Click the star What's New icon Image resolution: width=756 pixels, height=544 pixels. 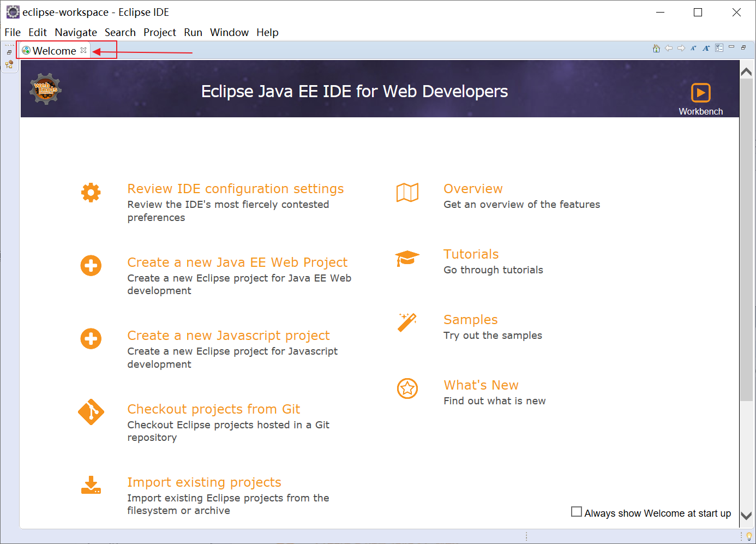coord(407,388)
